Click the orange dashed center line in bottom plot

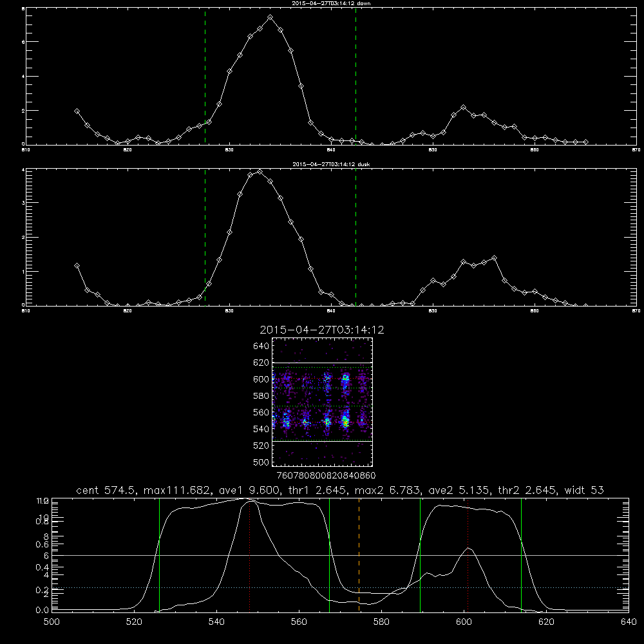point(359,554)
